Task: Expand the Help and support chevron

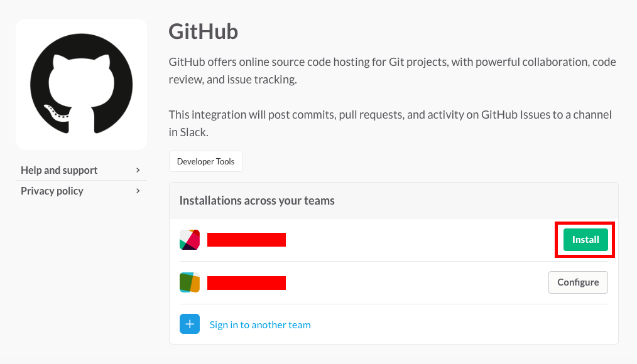Action: 138,170
